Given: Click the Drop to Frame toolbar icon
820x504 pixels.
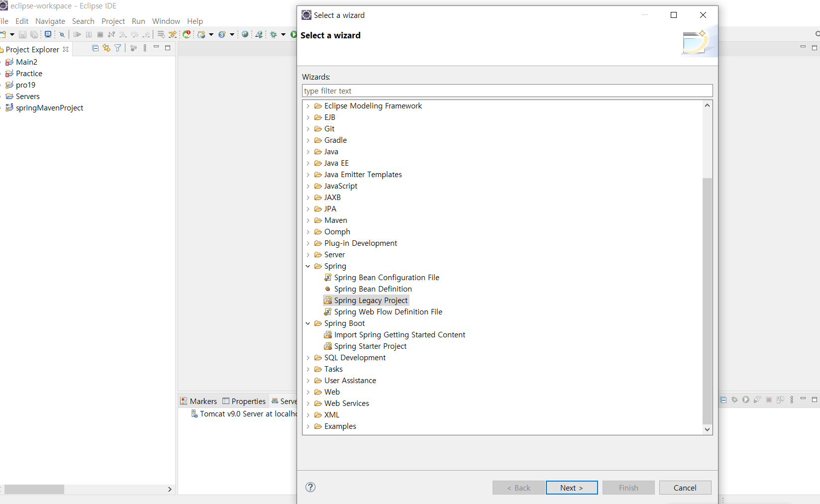Looking at the screenshot, I should (161, 34).
